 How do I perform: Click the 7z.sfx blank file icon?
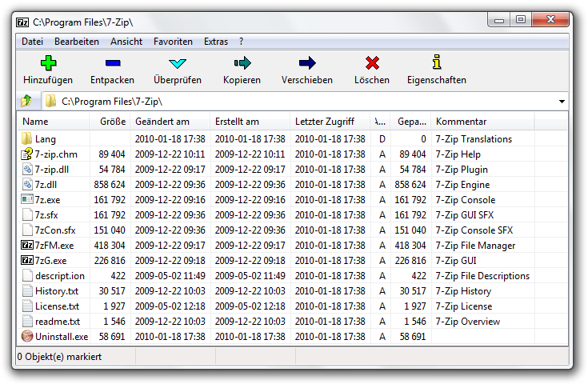27,215
